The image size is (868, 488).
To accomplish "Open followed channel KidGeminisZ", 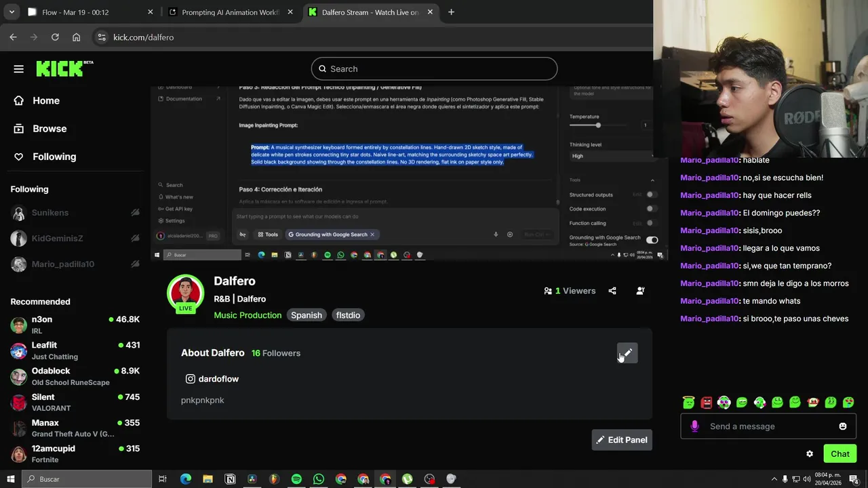I will tap(75, 239).
